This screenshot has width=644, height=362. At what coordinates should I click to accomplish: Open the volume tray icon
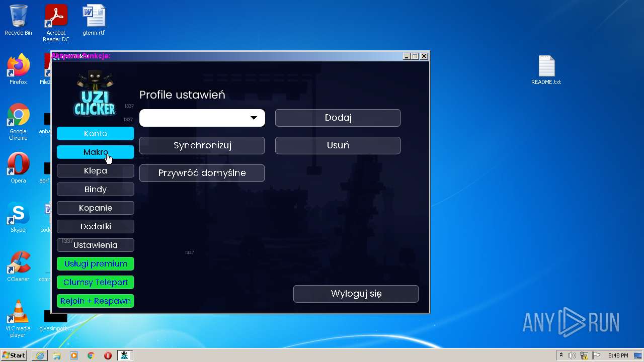(572, 355)
